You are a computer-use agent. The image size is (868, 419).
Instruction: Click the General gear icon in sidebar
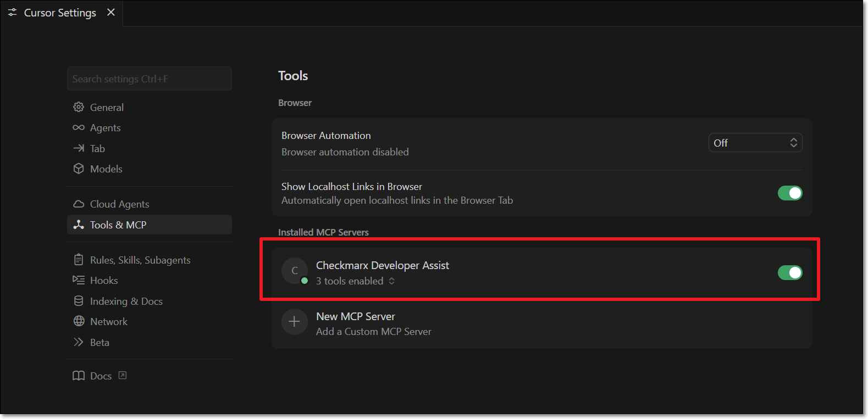79,107
